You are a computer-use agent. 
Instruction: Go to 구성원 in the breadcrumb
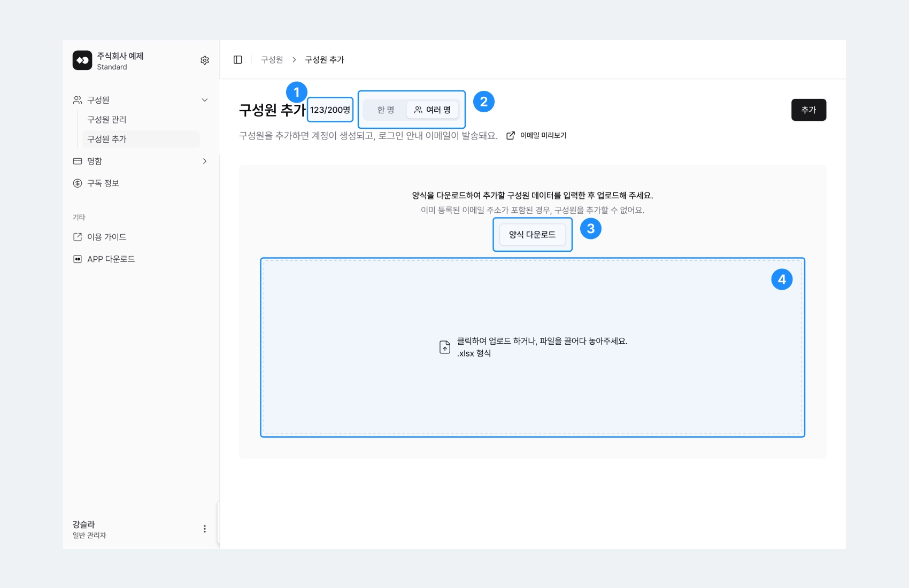pyautogui.click(x=272, y=60)
